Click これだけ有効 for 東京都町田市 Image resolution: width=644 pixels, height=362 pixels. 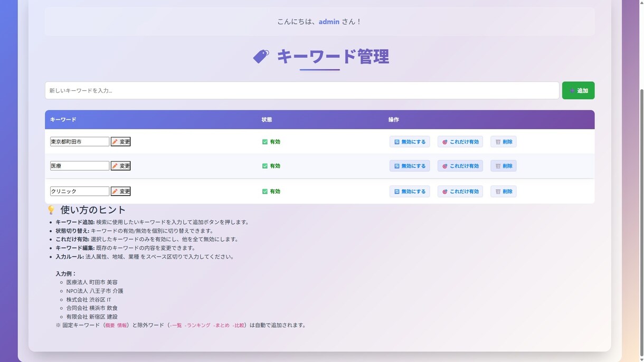[x=460, y=141]
